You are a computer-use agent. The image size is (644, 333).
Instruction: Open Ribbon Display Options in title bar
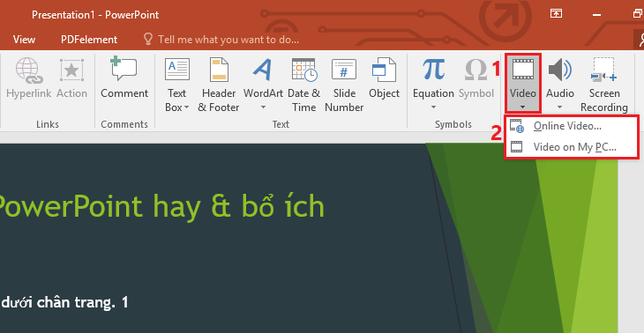(556, 13)
